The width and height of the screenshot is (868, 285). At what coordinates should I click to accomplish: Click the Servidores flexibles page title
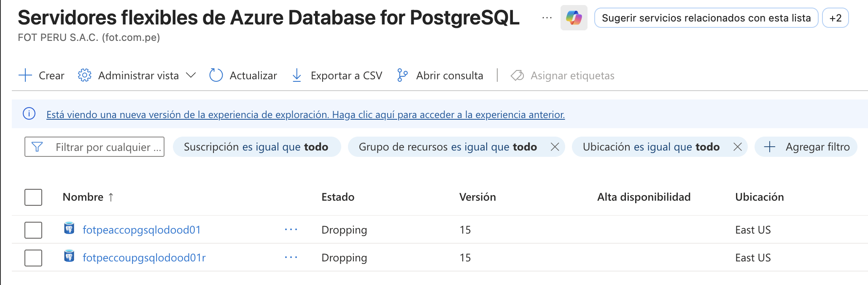pyautogui.click(x=269, y=18)
